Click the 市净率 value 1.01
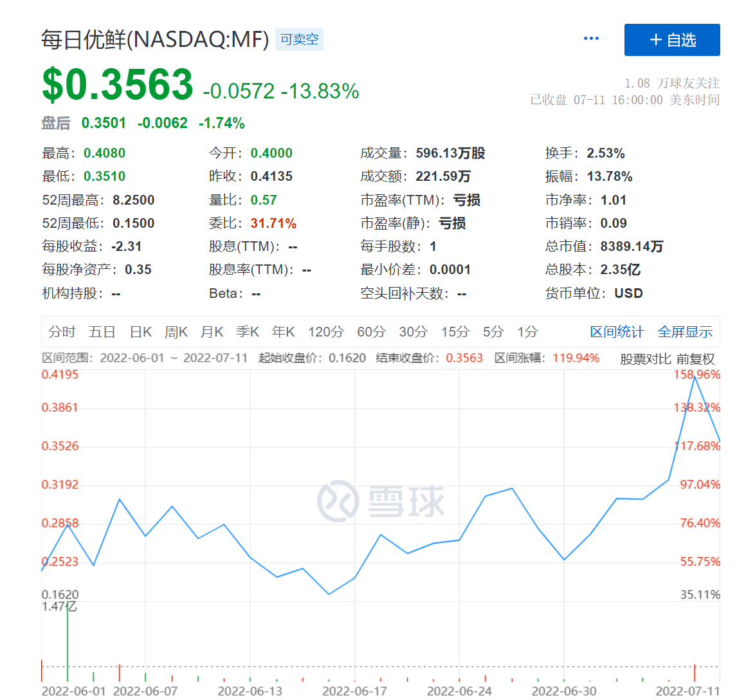This screenshot has height=700, width=755. [x=613, y=200]
